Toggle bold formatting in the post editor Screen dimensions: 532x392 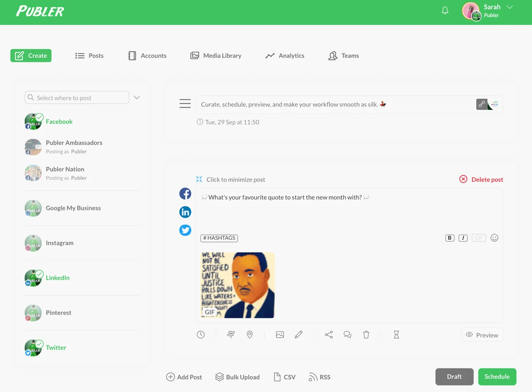tap(450, 238)
